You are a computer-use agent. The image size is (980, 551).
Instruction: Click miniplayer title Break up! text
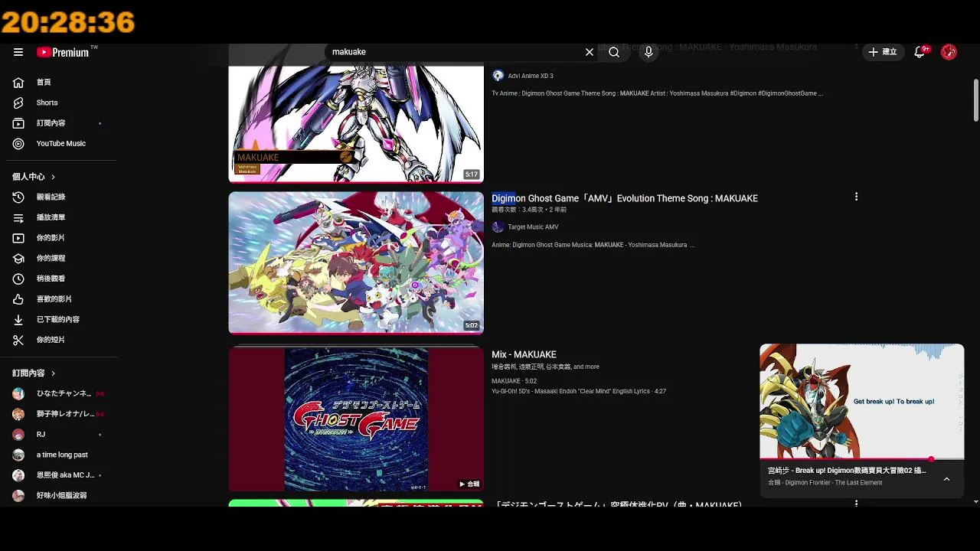[x=847, y=471]
